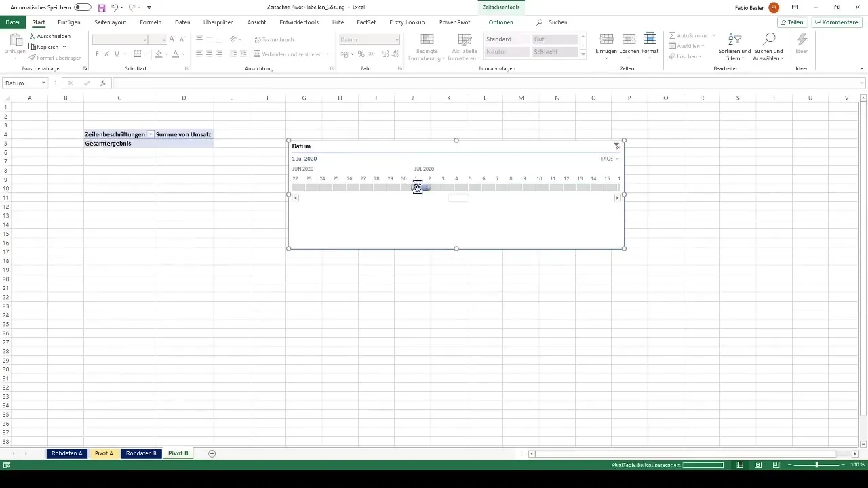Increase font size with larger A icon
Image resolution: width=868 pixels, height=488 pixels.
coord(172,39)
